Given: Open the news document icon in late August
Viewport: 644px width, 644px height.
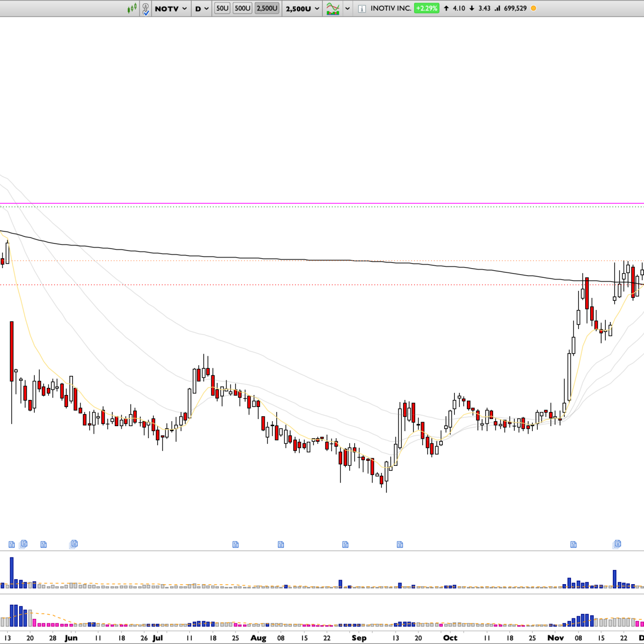Looking at the screenshot, I should point(345,544).
